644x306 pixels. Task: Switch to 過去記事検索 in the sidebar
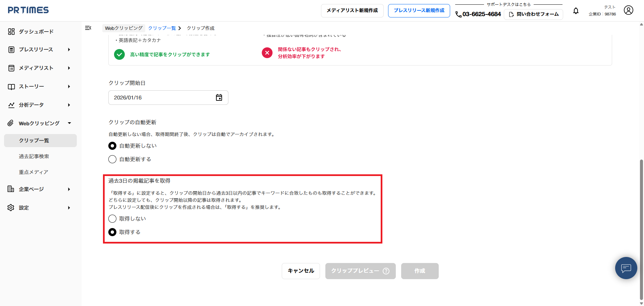coord(34,156)
